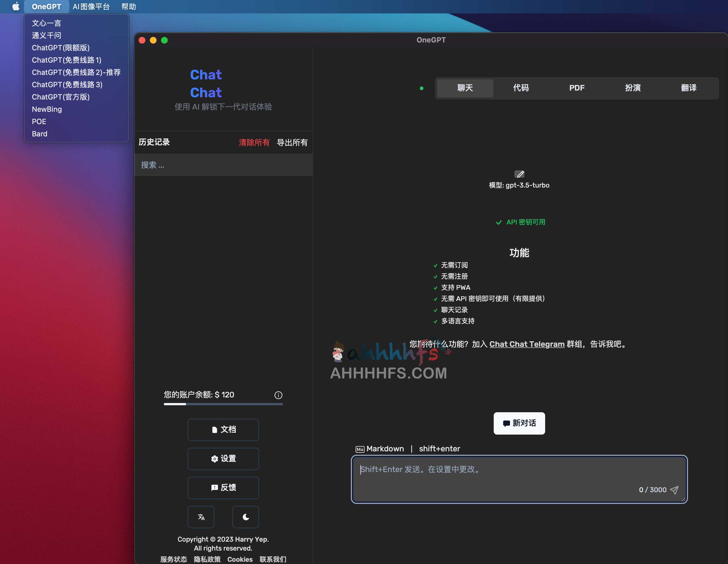The image size is (728, 564).
Task: Open the AI图像平台 menu
Action: click(91, 6)
